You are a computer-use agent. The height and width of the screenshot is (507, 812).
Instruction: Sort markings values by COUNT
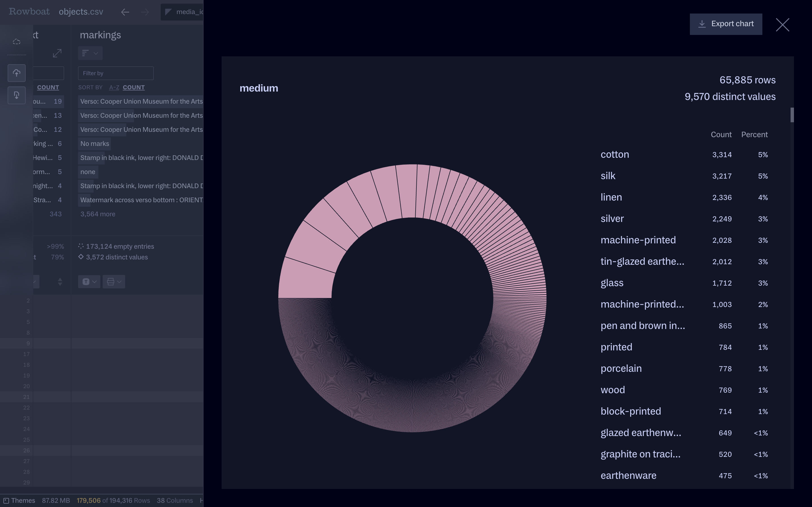point(134,88)
